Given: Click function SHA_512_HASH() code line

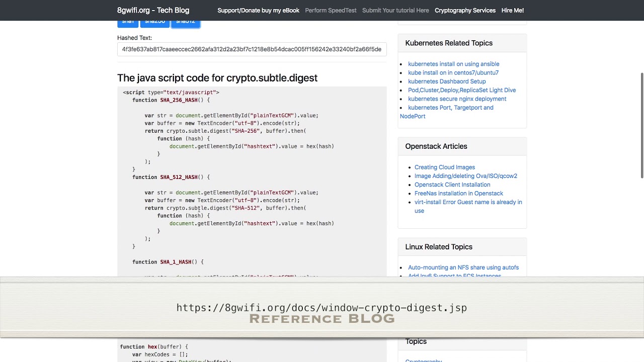Looking at the screenshot, I should (x=171, y=177).
